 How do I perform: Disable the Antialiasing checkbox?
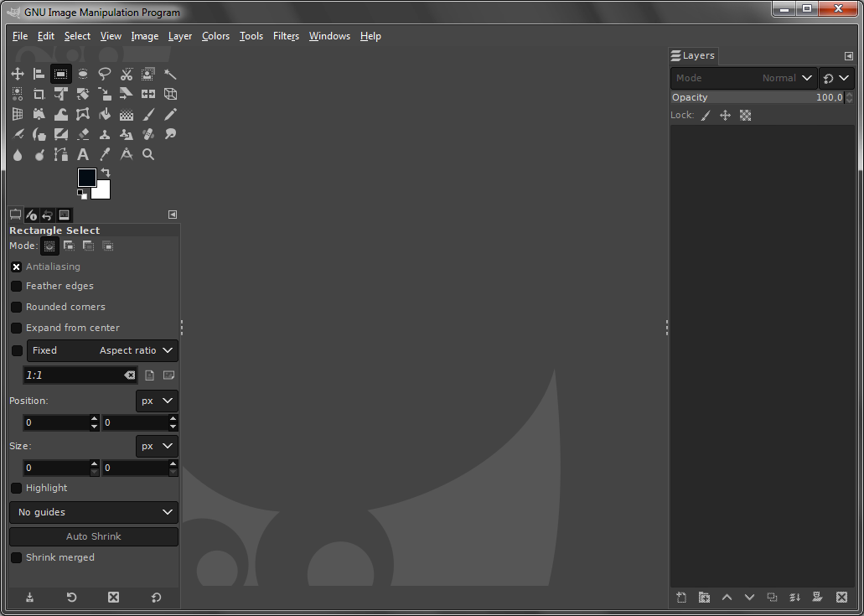click(x=17, y=267)
